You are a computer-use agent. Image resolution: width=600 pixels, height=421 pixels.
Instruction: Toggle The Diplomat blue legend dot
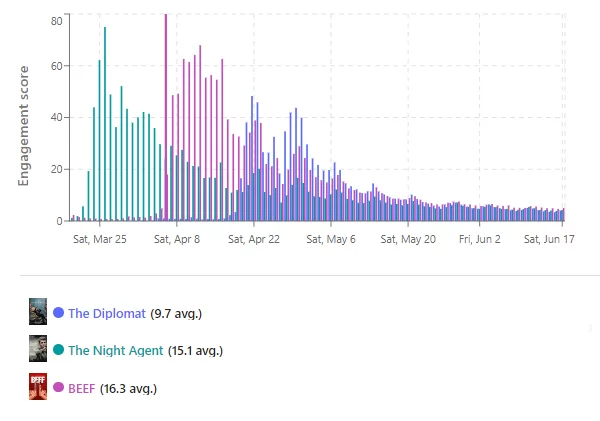pyautogui.click(x=58, y=314)
